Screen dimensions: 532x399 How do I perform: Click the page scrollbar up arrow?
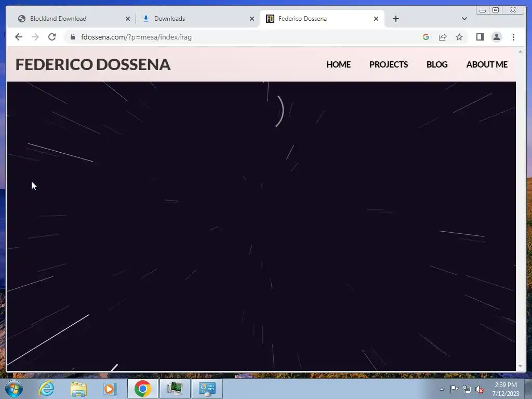521,51
